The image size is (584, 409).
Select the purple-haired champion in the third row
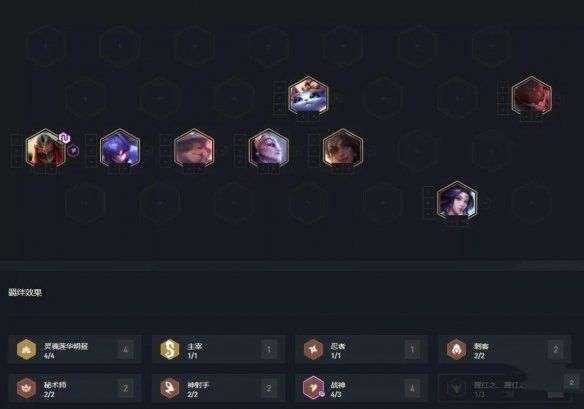click(x=120, y=148)
